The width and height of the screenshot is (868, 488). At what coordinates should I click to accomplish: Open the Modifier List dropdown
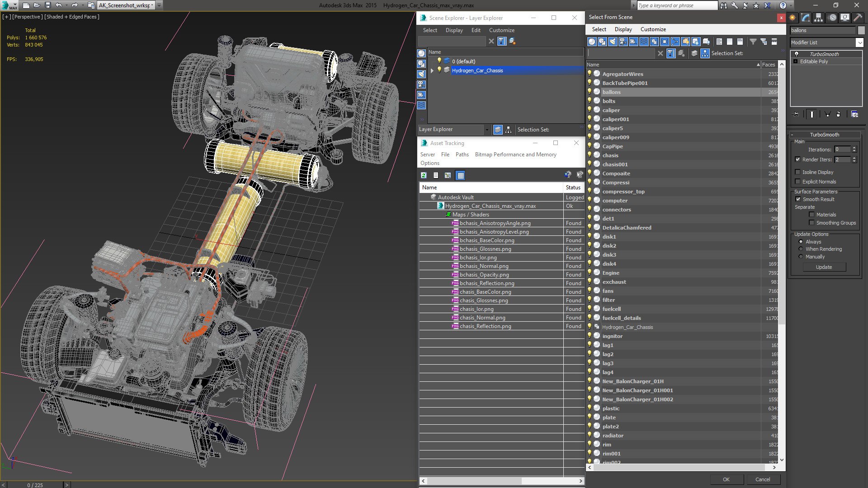pyautogui.click(x=859, y=42)
